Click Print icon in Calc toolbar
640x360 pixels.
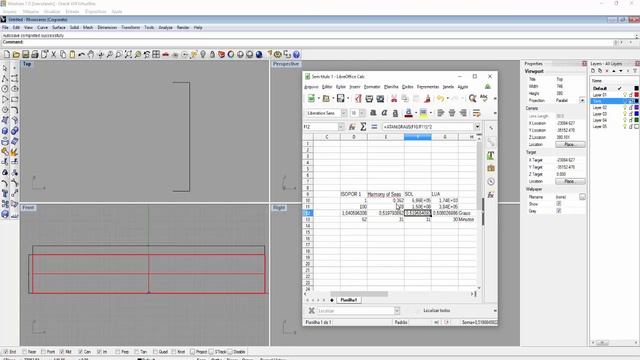tap(369, 98)
